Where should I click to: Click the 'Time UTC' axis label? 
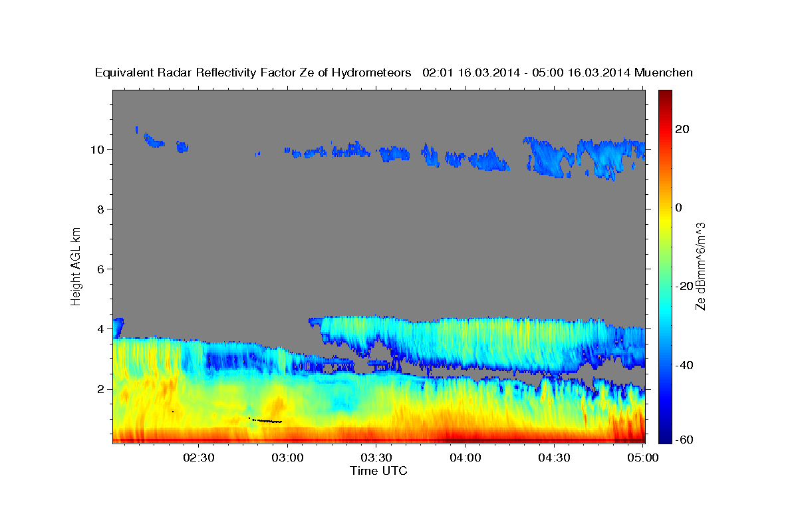[378, 471]
